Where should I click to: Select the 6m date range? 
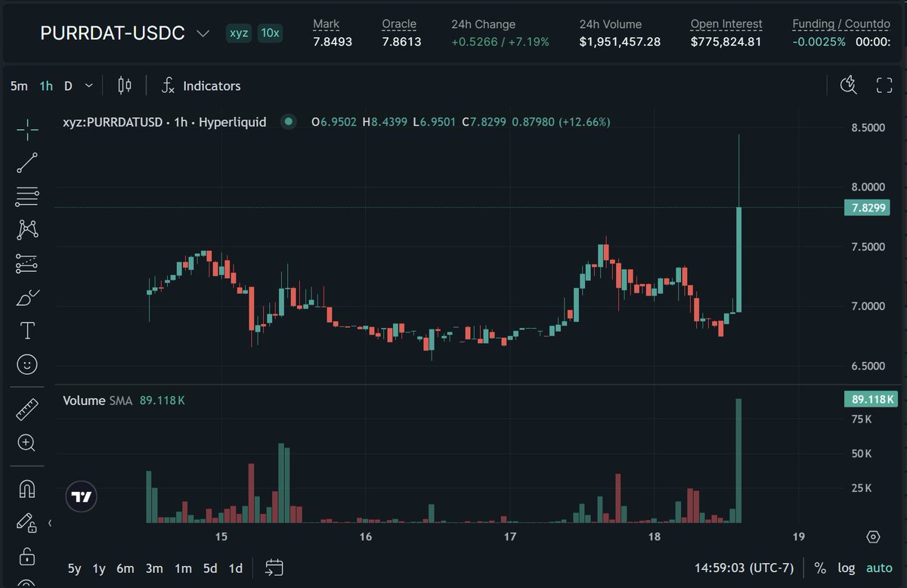(125, 568)
